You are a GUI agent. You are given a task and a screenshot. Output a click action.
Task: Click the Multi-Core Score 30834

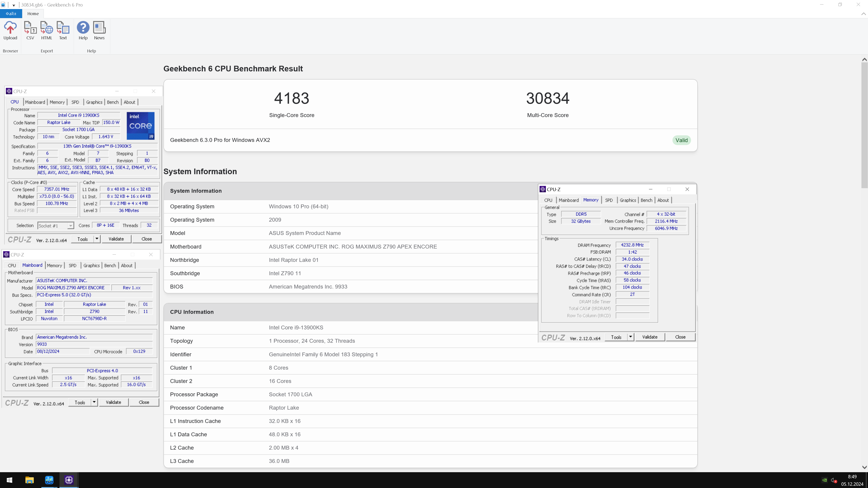pyautogui.click(x=547, y=98)
